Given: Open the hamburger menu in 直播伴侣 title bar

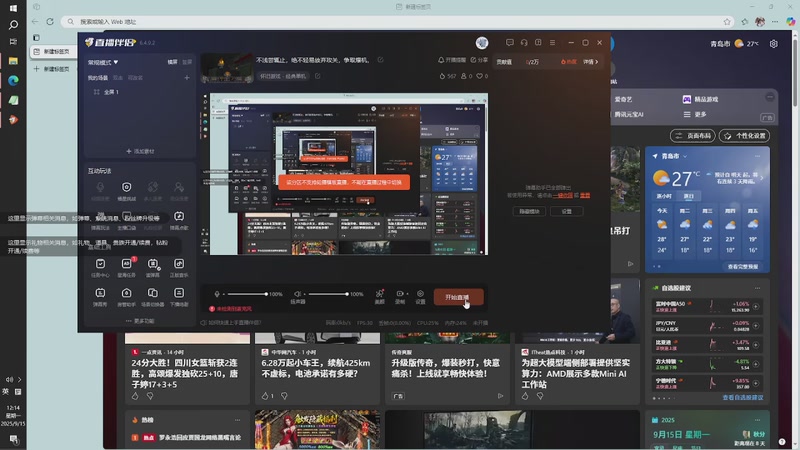Looking at the screenshot, I should 553,42.
